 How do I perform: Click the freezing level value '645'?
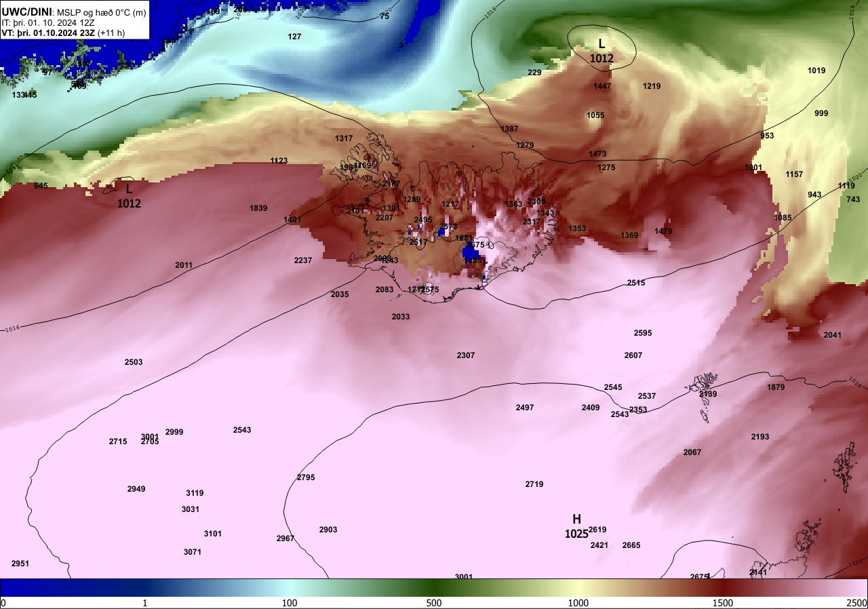41,186
